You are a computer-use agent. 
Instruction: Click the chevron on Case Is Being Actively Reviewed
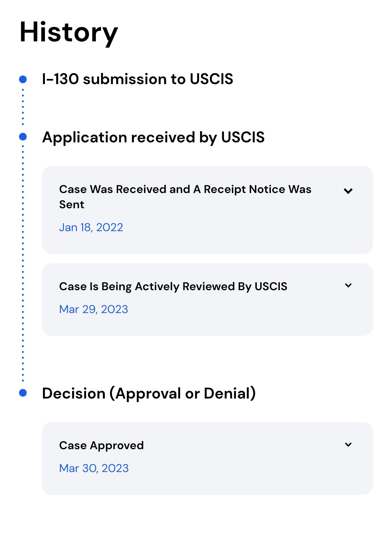pyautogui.click(x=348, y=285)
